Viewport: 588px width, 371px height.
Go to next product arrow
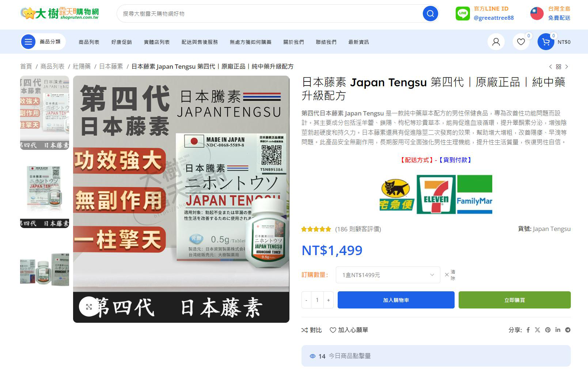567,67
